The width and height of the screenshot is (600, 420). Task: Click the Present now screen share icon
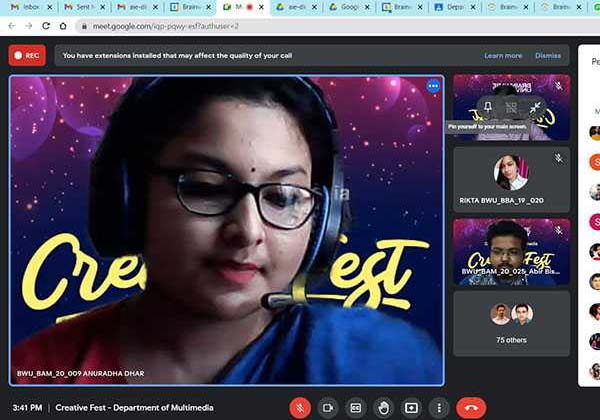point(411,408)
